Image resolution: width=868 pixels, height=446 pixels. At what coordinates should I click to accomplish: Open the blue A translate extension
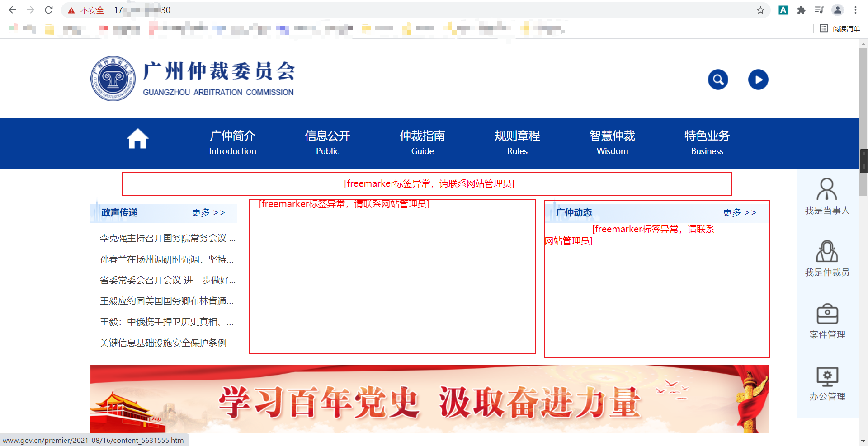783,10
